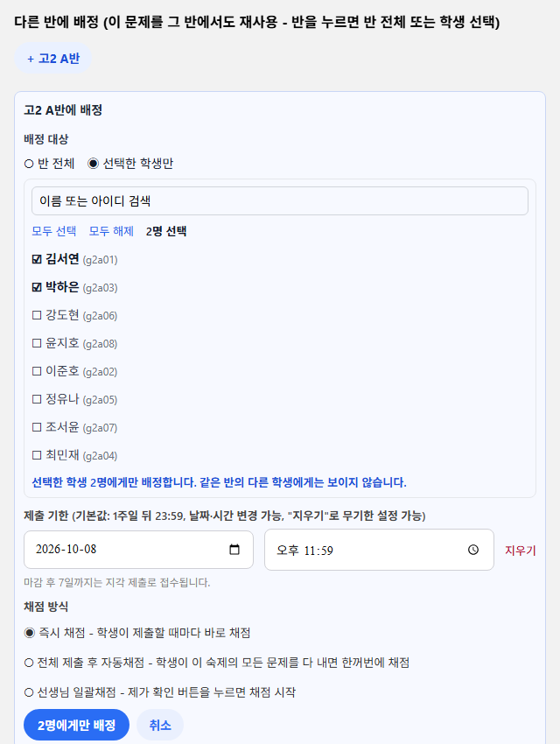Check the 강도현 student checkbox
560x744 pixels.
[x=37, y=315]
